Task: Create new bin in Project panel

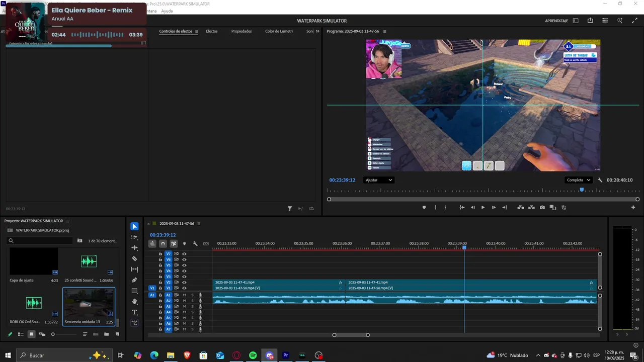Action: pos(106,334)
